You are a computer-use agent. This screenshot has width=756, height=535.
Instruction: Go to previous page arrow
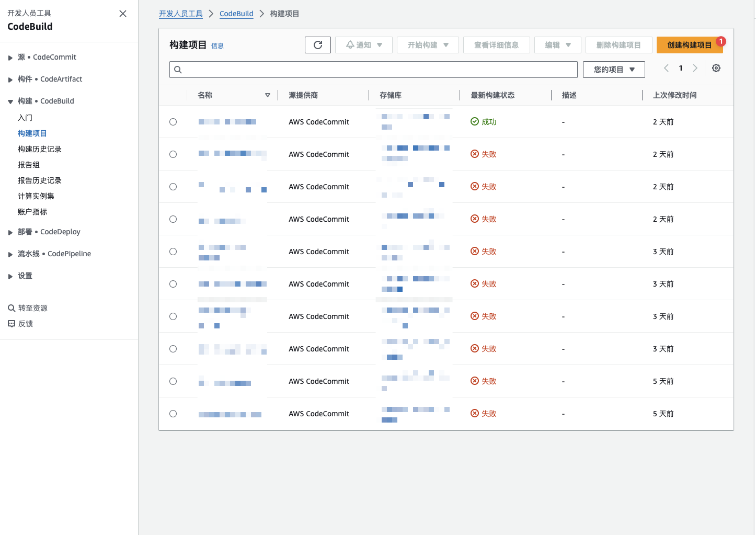666,68
